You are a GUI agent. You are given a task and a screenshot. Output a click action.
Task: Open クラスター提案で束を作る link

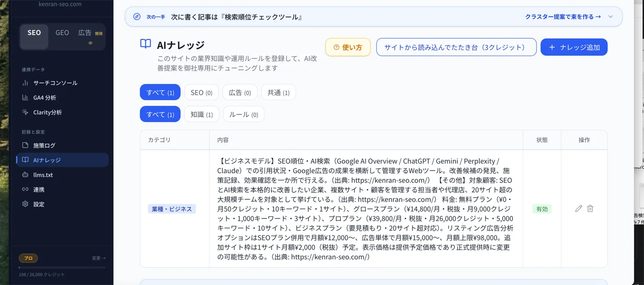[563, 17]
